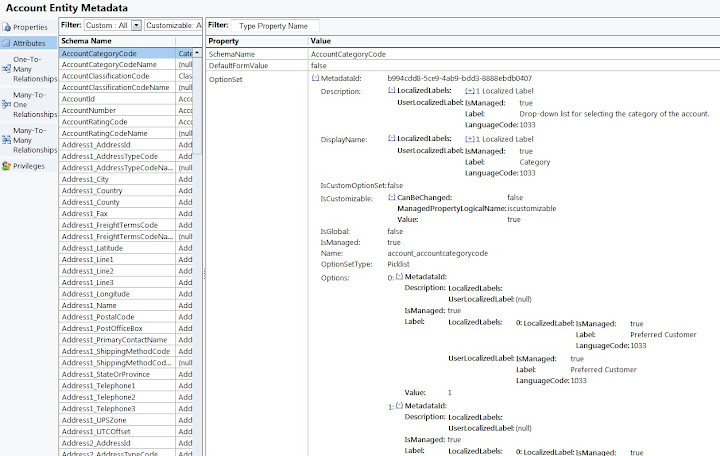Click the Many-To-Many Relationships icon
The width and height of the screenshot is (720, 456).
tap(7, 137)
